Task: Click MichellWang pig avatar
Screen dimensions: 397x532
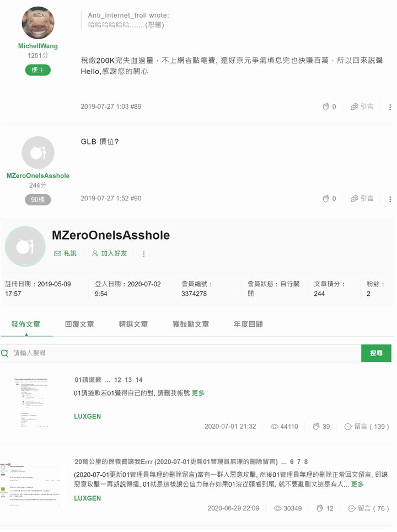Action: (x=38, y=23)
